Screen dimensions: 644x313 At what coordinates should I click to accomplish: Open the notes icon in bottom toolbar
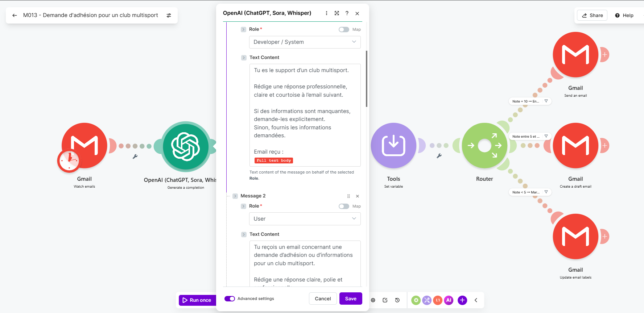(x=385, y=300)
